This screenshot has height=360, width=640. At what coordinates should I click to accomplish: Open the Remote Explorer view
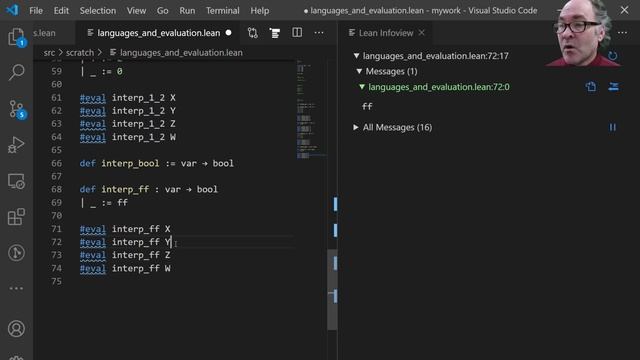point(16,181)
